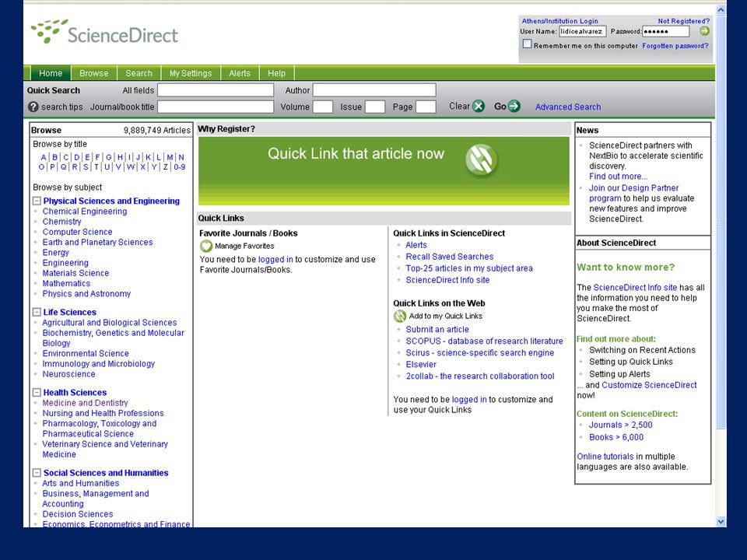Image resolution: width=747 pixels, height=560 pixels.
Task: Click the green login arrow icon
Action: [x=704, y=31]
